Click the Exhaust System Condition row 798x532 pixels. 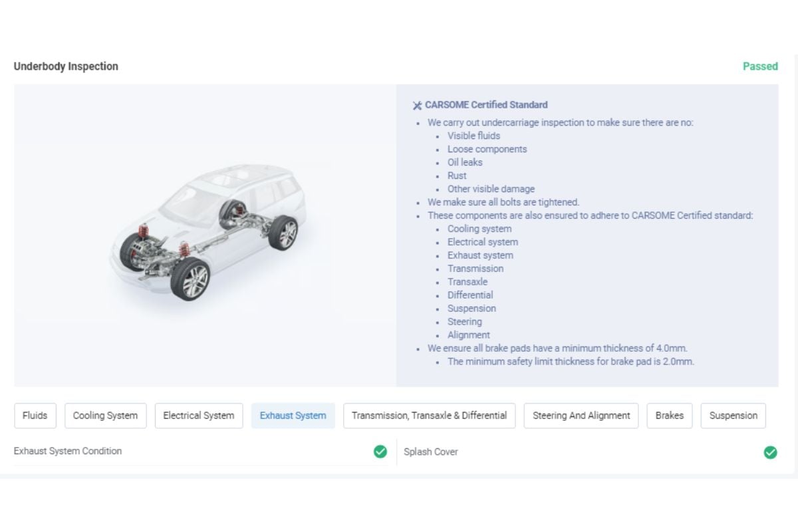pyautogui.click(x=68, y=451)
